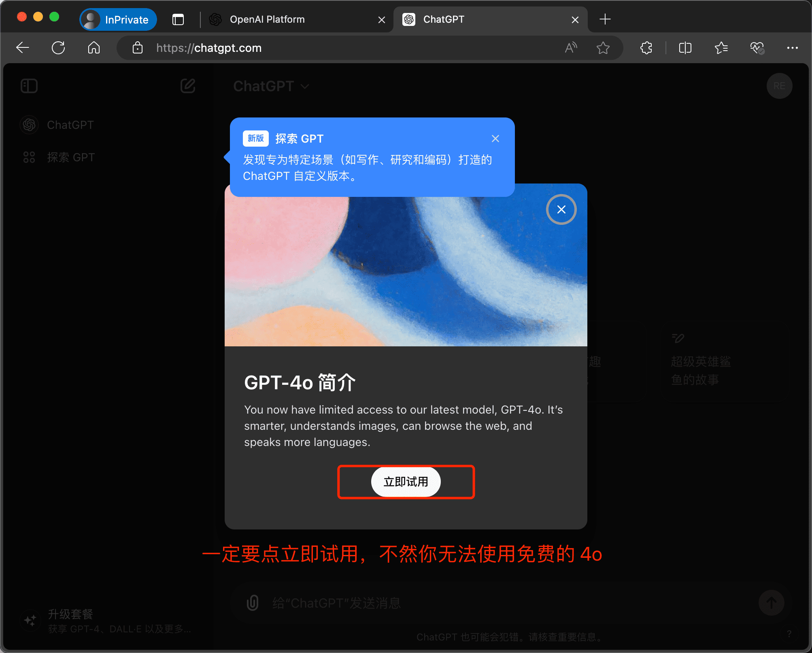Enter split screen mode from the toolbar
812x653 pixels.
(684, 47)
